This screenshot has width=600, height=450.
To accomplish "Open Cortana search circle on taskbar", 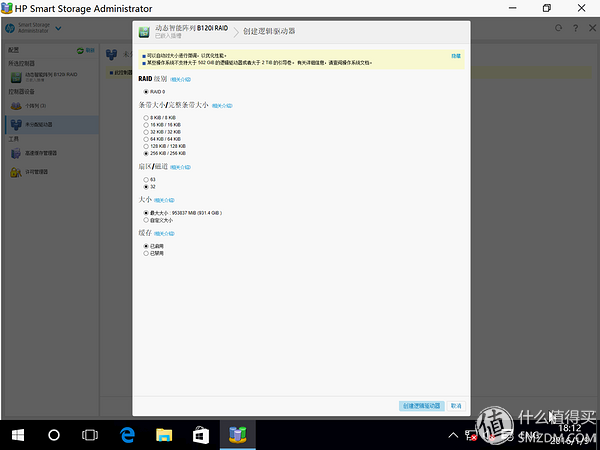I will click(54, 435).
